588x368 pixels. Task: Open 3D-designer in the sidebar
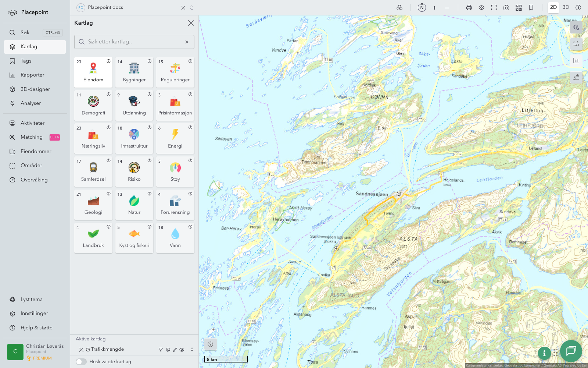coord(35,89)
